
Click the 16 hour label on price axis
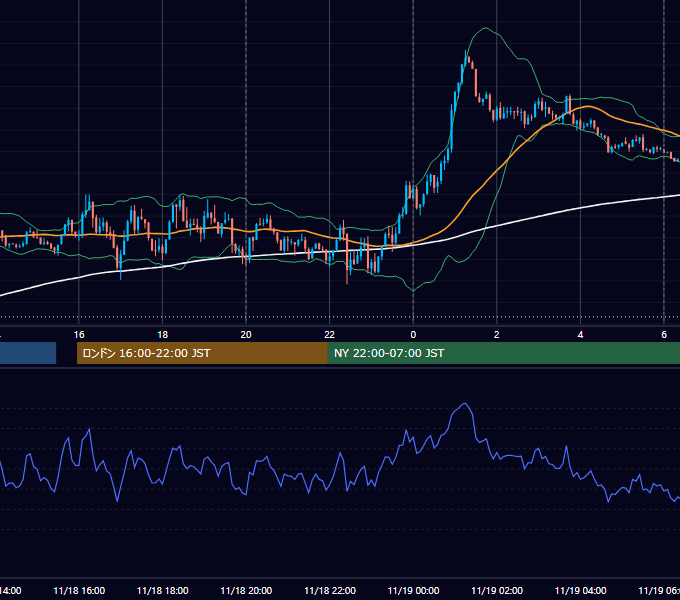pos(79,335)
